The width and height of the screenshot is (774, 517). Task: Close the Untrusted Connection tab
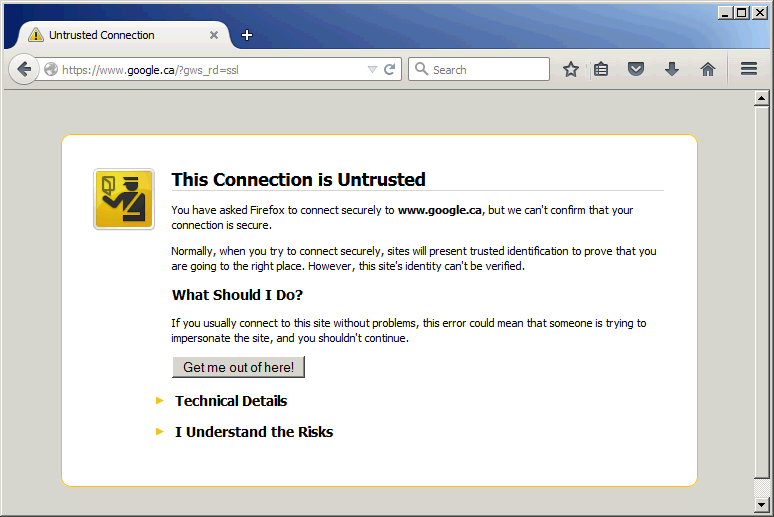point(214,35)
